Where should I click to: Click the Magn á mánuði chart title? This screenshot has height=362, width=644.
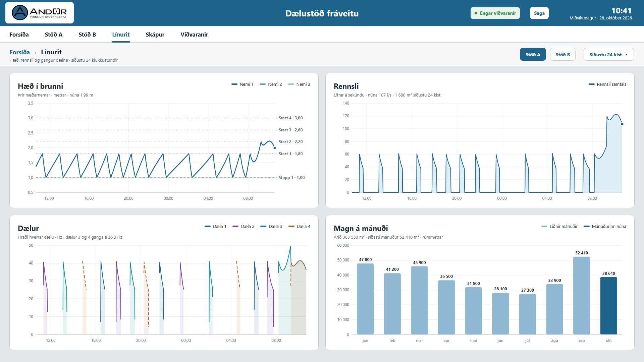coord(361,228)
